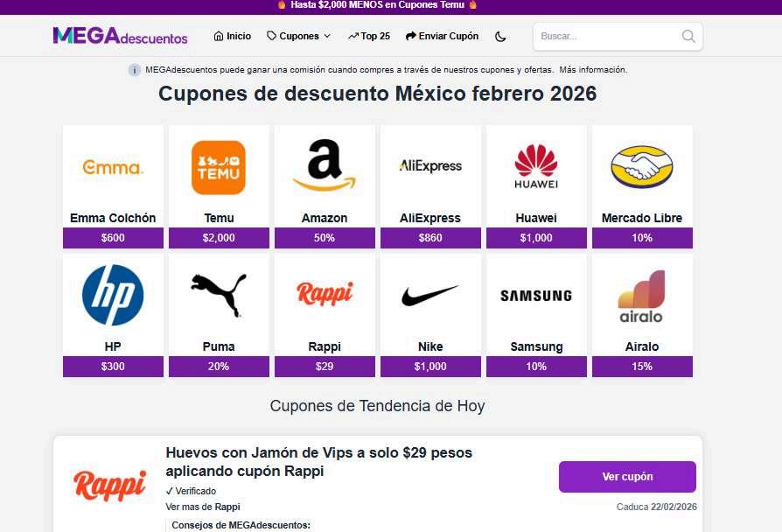The width and height of the screenshot is (782, 532).
Task: Click the Puma 20% badge
Action: 219,367
